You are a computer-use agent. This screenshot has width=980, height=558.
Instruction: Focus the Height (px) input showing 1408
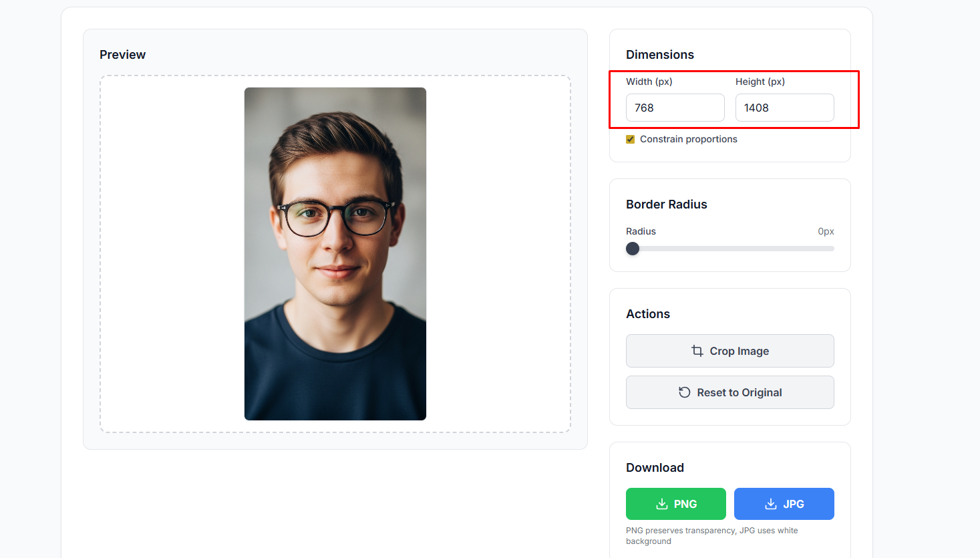point(784,108)
